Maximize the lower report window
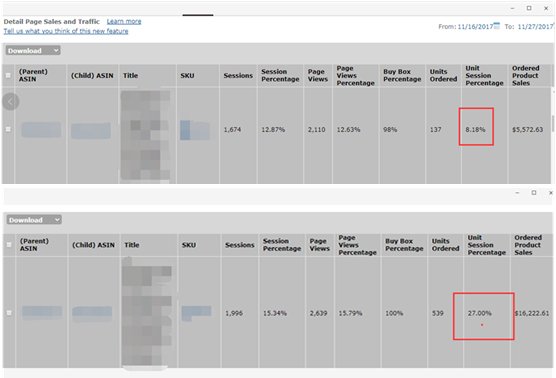The image size is (556, 378). coord(534,193)
